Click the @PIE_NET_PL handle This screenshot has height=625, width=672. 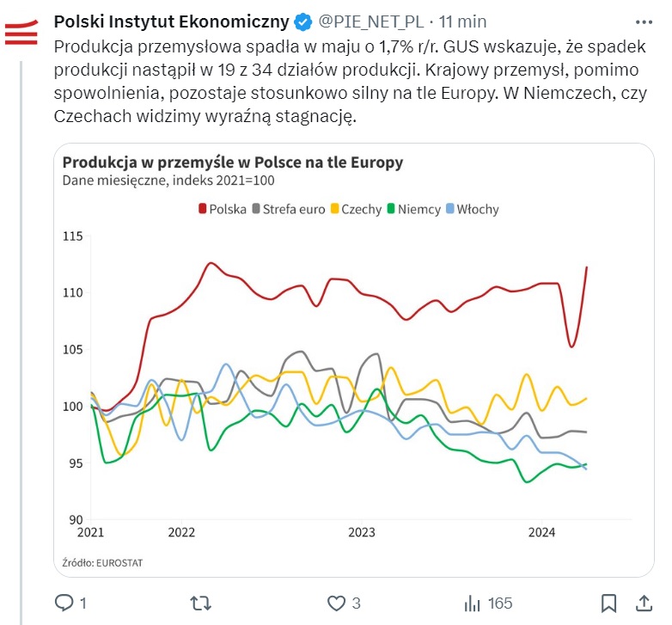(x=371, y=21)
